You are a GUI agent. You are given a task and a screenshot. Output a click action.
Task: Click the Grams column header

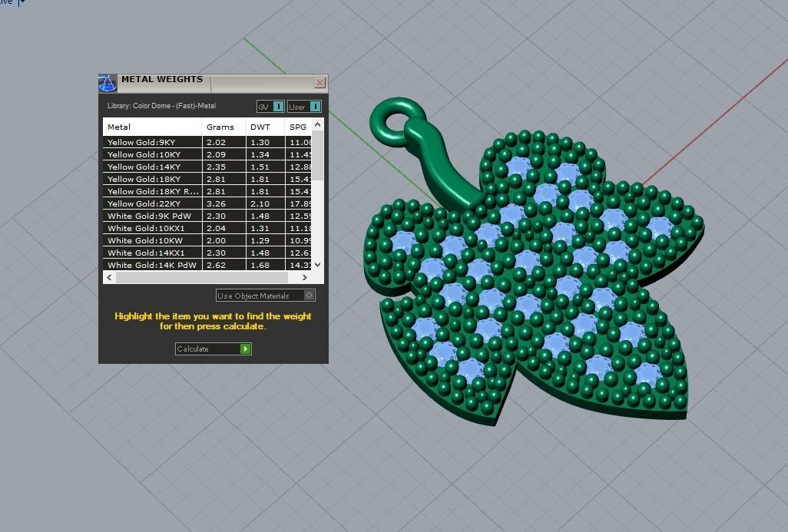click(223, 127)
